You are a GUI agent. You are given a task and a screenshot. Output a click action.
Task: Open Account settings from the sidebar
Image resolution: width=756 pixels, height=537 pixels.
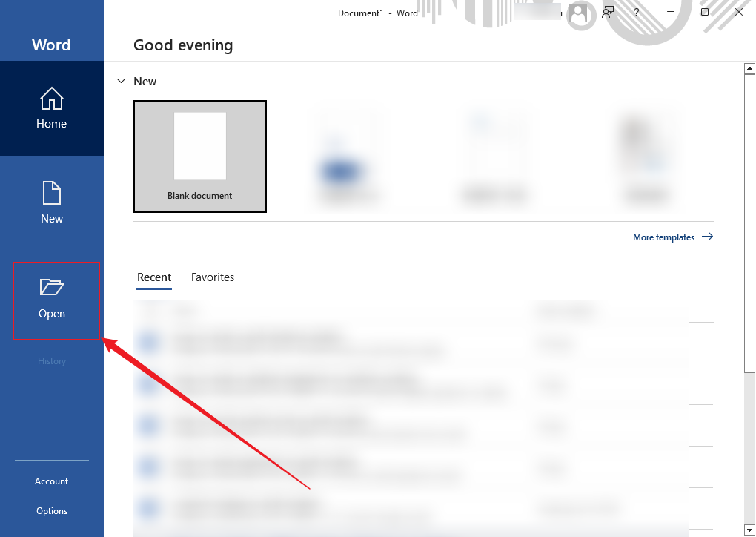51,481
